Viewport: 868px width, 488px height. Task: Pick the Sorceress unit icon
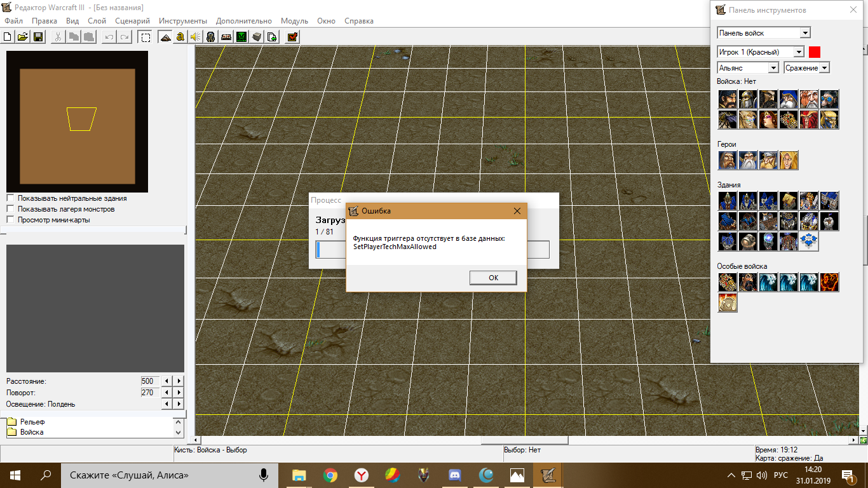pos(768,119)
